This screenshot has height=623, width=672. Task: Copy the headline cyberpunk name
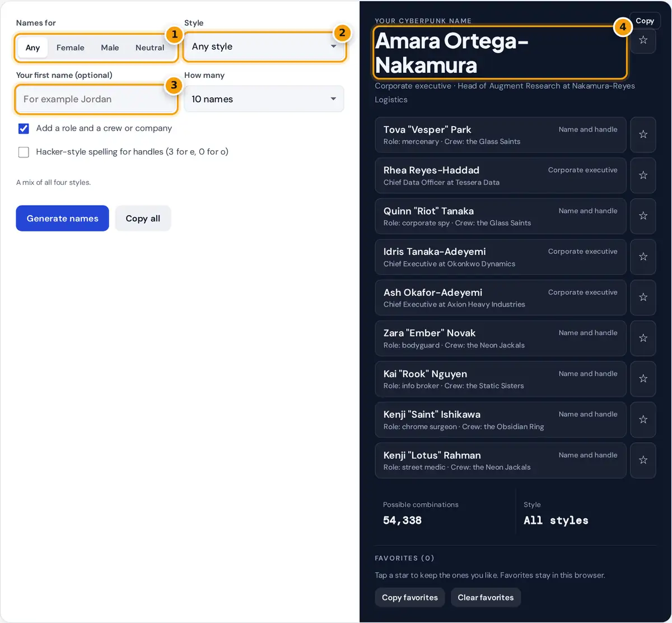[645, 21]
